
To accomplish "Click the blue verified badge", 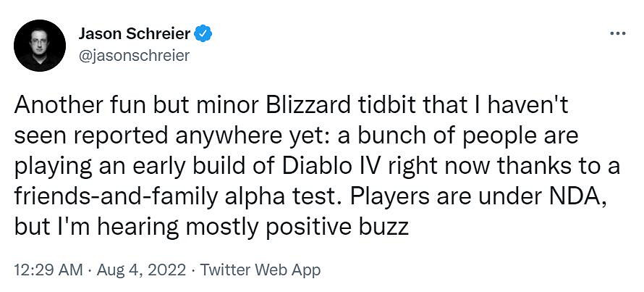I will click(204, 33).
